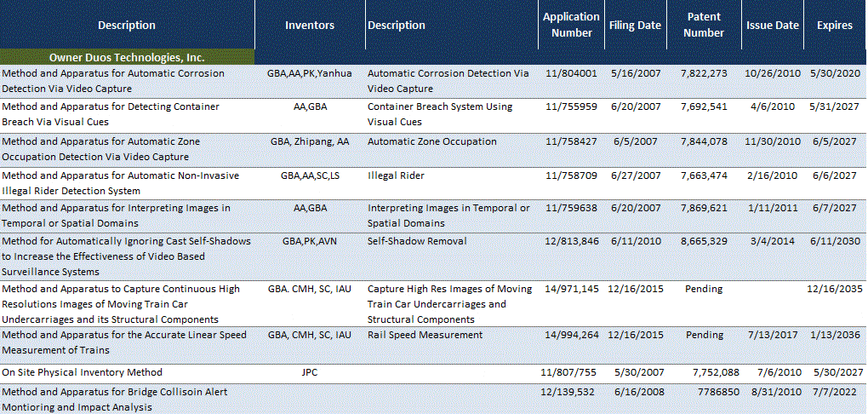Select the filing date 6/16/2008 cell

[x=635, y=392]
